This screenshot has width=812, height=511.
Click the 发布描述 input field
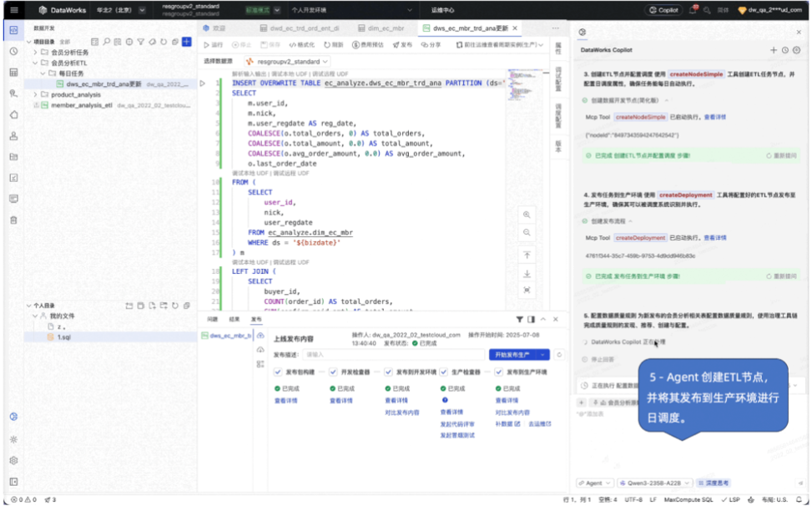click(x=393, y=355)
